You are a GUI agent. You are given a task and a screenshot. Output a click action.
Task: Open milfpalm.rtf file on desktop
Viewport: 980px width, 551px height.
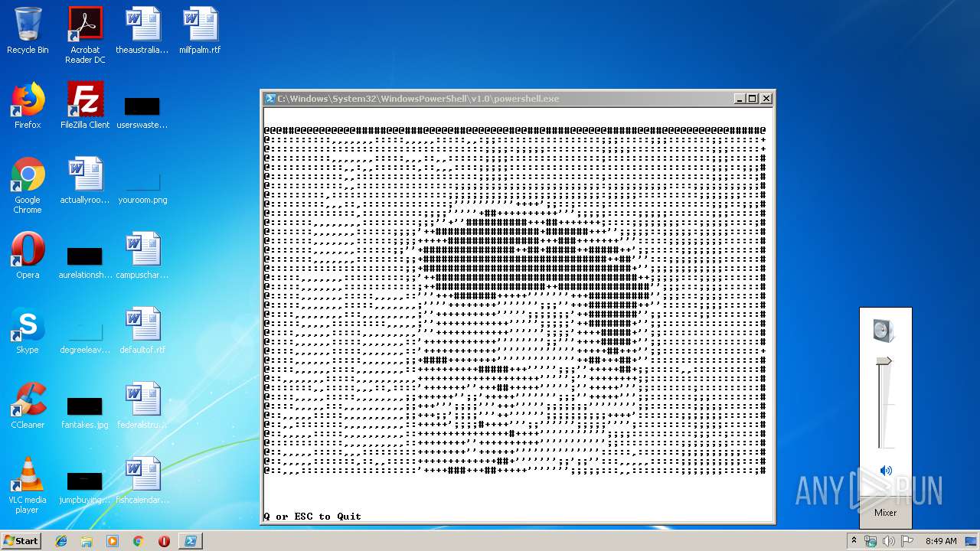point(200,31)
